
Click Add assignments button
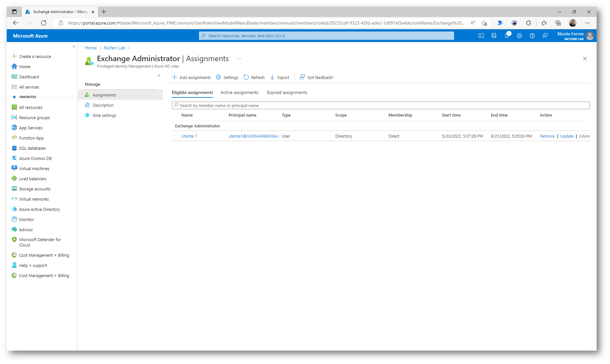(191, 77)
